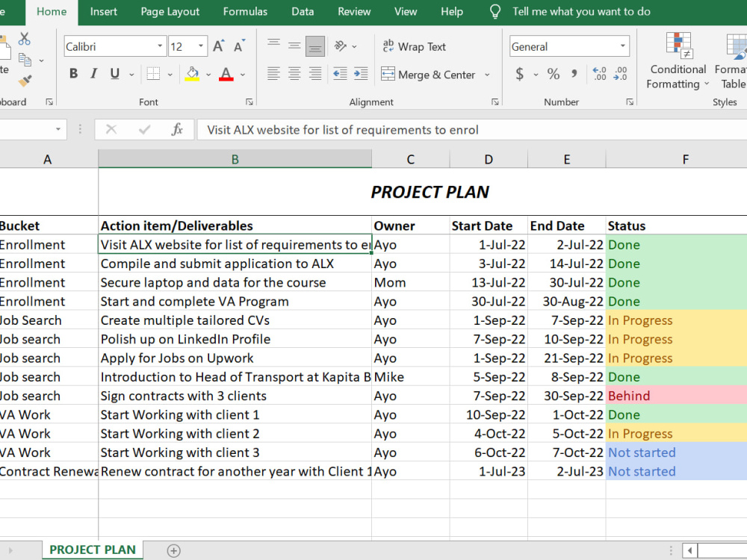Add a new sheet with plus icon

[174, 550]
